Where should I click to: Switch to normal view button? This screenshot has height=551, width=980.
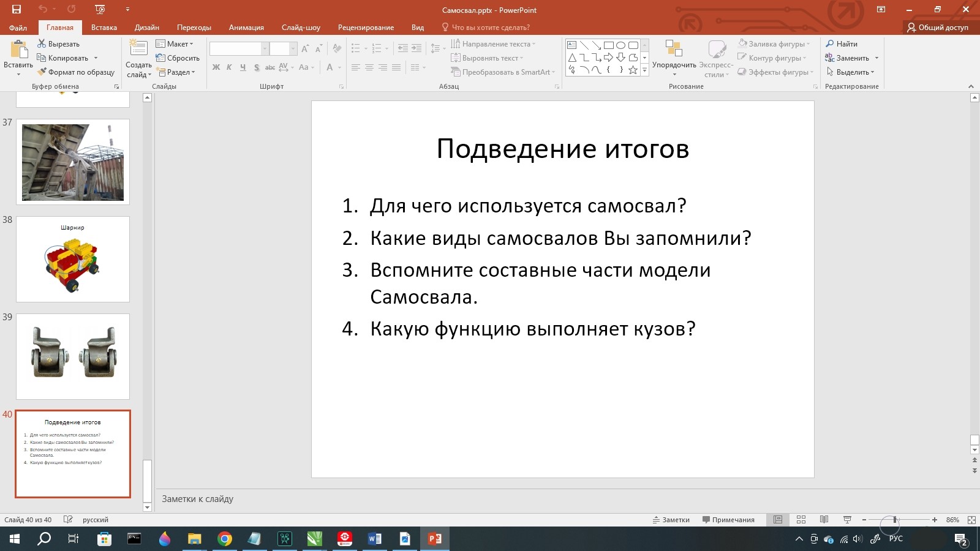[778, 520]
